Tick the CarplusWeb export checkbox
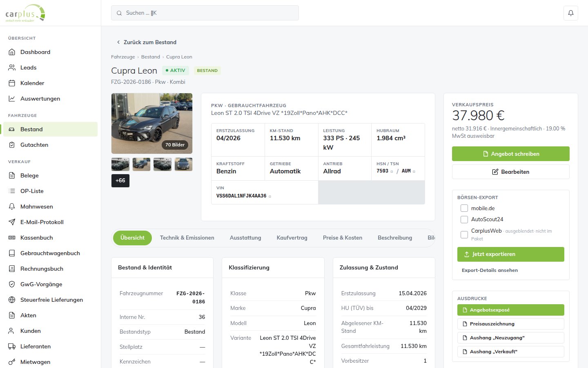The height and width of the screenshot is (368, 588). pos(464,235)
